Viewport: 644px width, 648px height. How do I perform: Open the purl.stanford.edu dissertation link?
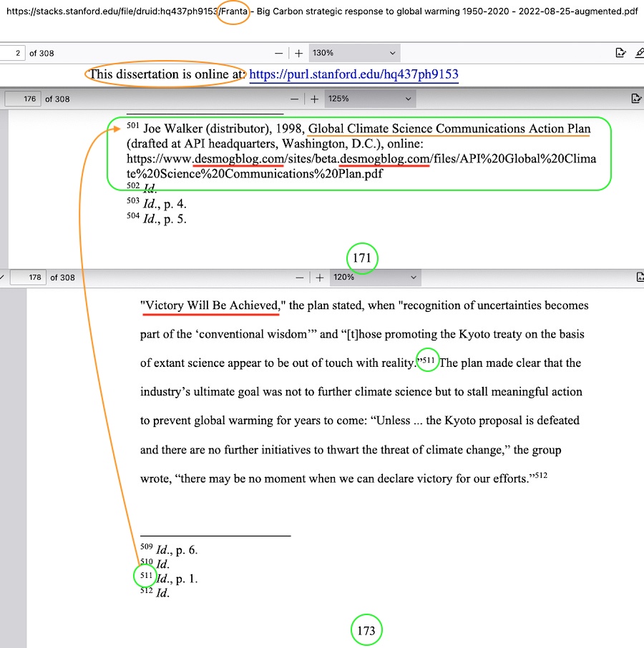[x=353, y=74]
